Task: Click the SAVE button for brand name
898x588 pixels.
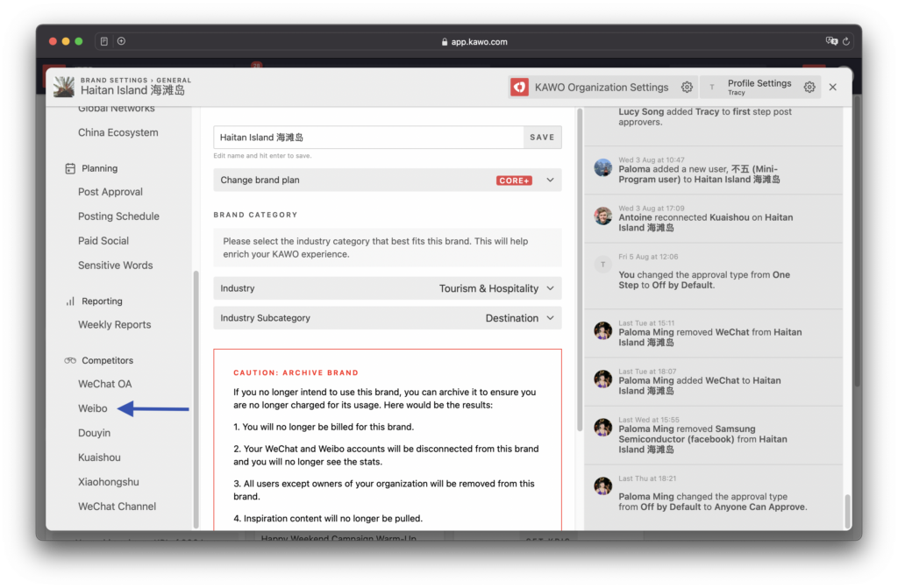Action: tap(542, 138)
